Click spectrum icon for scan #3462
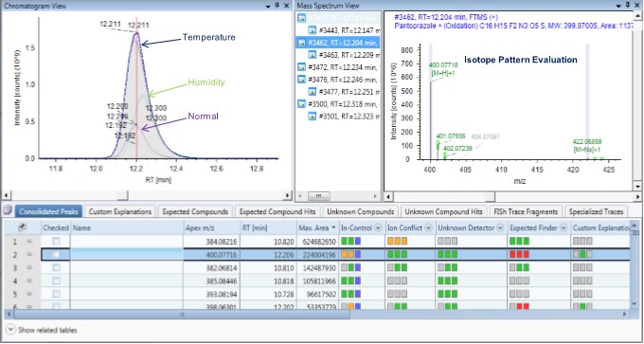This screenshot has height=344, width=644. coord(301,42)
